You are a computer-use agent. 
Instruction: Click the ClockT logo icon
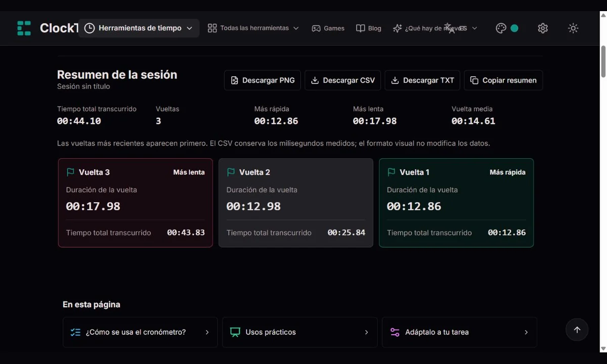[x=24, y=28]
